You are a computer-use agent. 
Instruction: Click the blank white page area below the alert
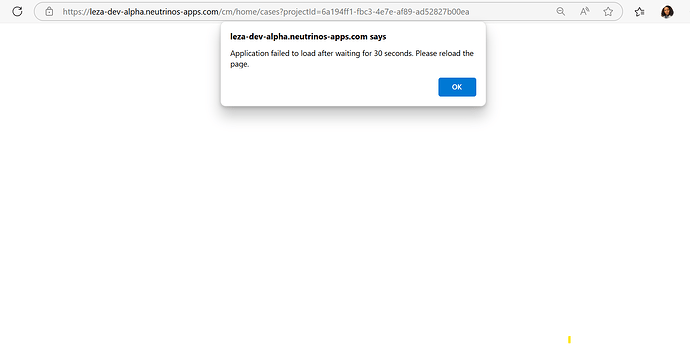pyautogui.click(x=345, y=220)
